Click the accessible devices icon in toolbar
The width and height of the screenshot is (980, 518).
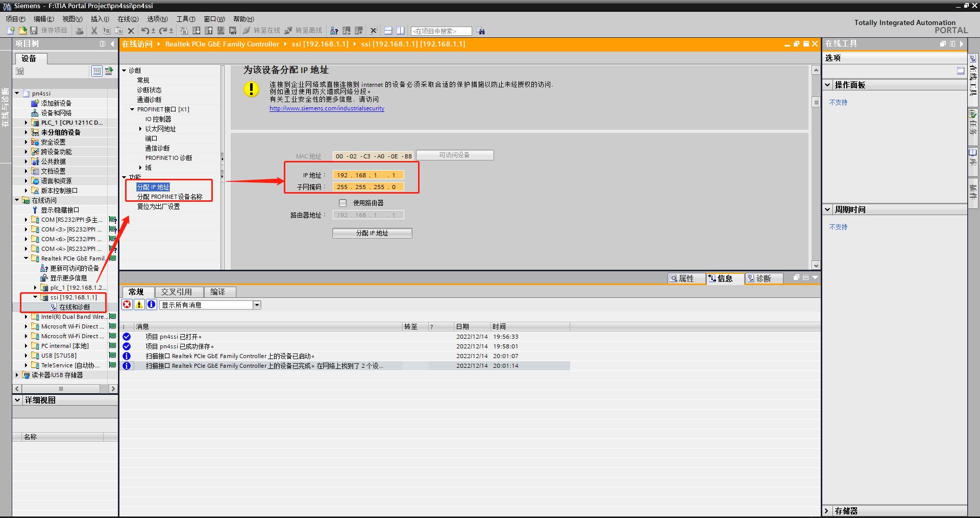coord(334,31)
